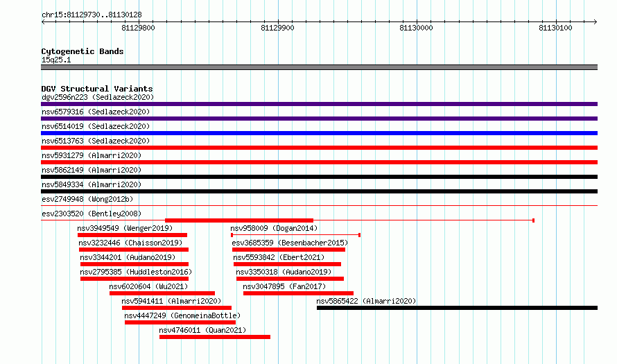Open the nsv5593842 (Ebert2021) label
The image size is (617, 364).
tap(279, 257)
